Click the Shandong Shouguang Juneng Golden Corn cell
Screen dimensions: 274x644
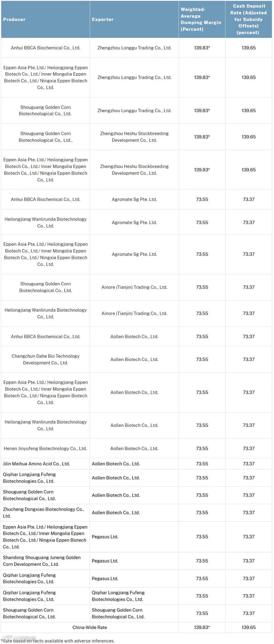[45, 561]
